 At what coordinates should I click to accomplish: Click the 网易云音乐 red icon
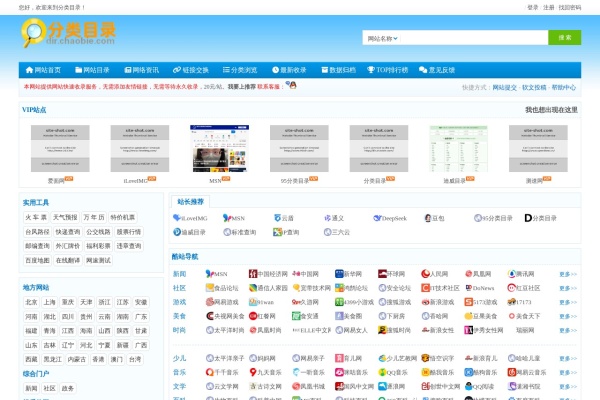coord(512,372)
